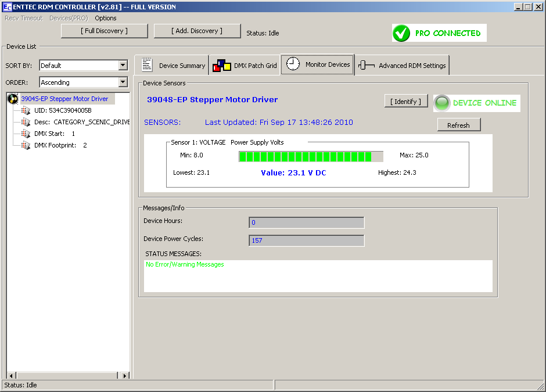Click the green voltage level bar

306,156
